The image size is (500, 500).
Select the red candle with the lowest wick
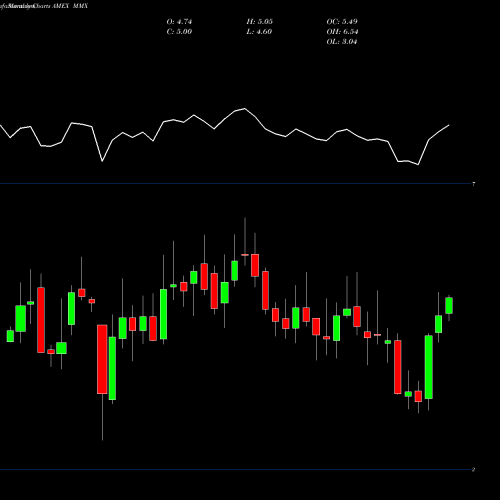click(102, 359)
